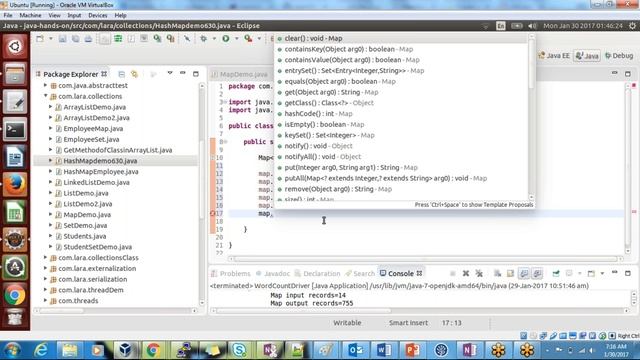Click the Run green play icon
Viewport: 640px width, 360px height.
click(x=226, y=38)
